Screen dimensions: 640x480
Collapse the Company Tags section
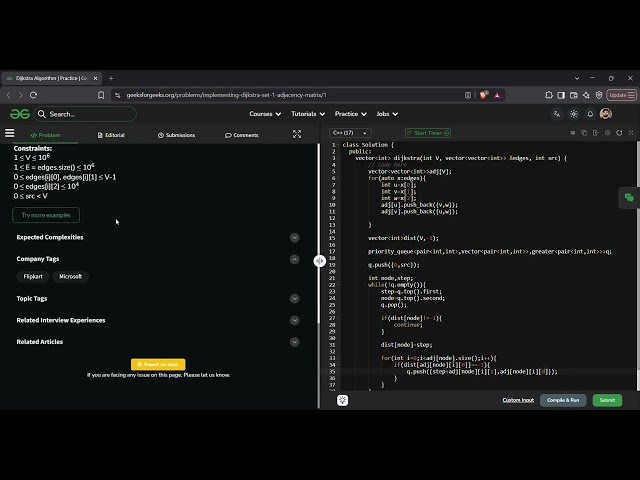click(294, 259)
